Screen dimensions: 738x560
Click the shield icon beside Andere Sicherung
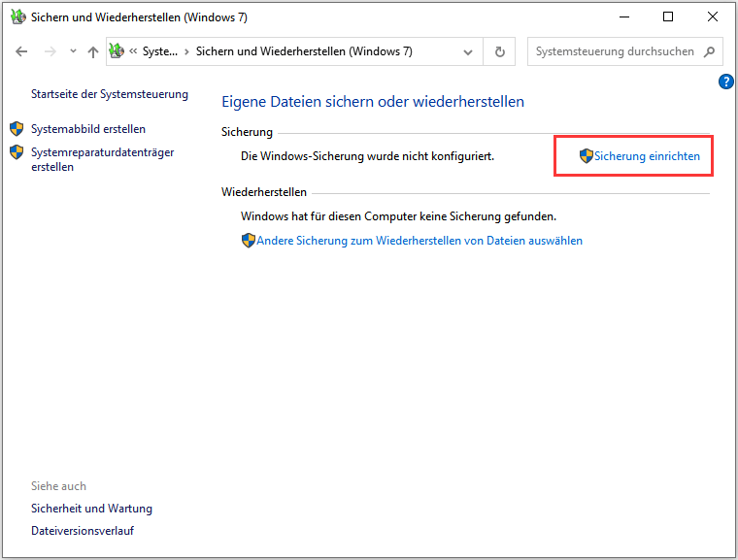pyautogui.click(x=248, y=241)
